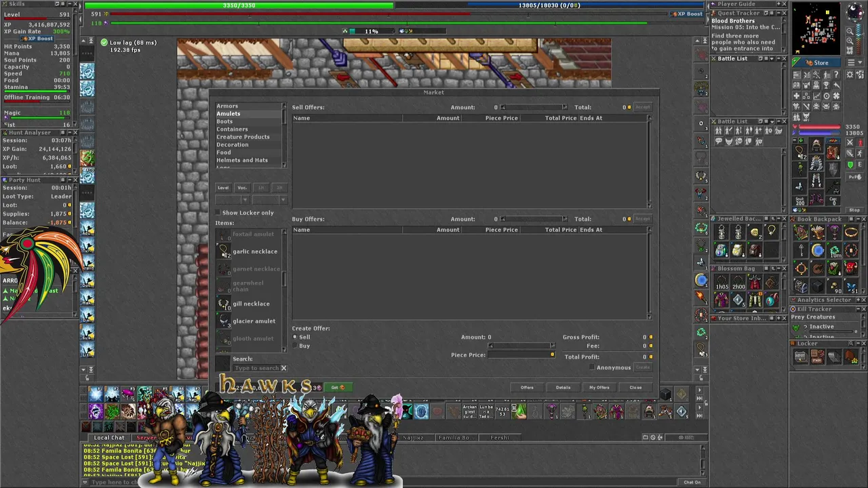
Task: Click the red demon backpack in Book Backpack
Action: click(x=851, y=268)
